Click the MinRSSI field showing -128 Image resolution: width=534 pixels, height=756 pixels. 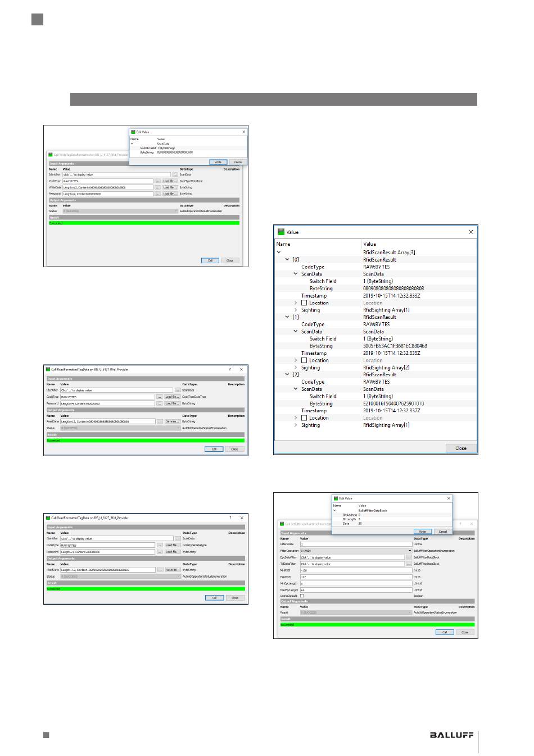(x=356, y=570)
